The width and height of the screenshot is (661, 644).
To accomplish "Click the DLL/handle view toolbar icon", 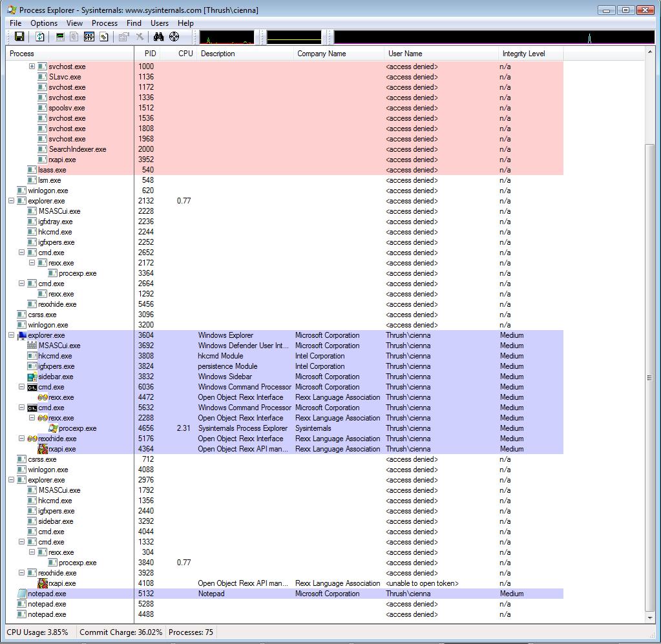I will 103,37.
